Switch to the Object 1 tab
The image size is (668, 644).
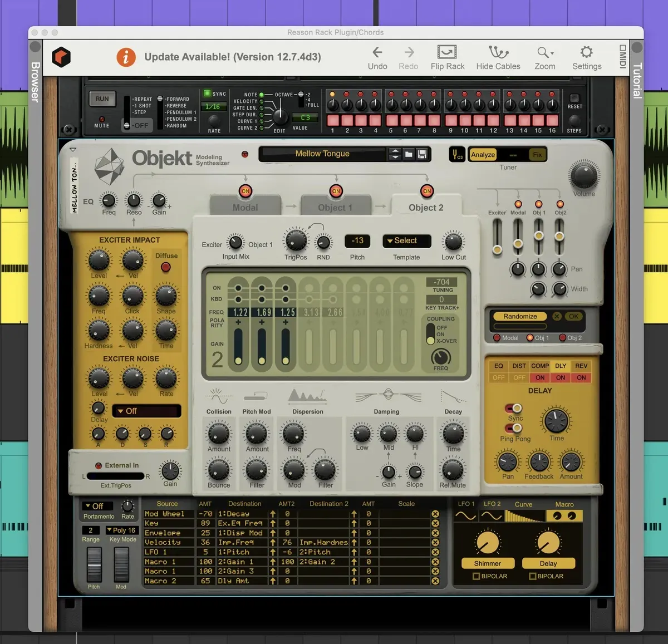point(335,208)
